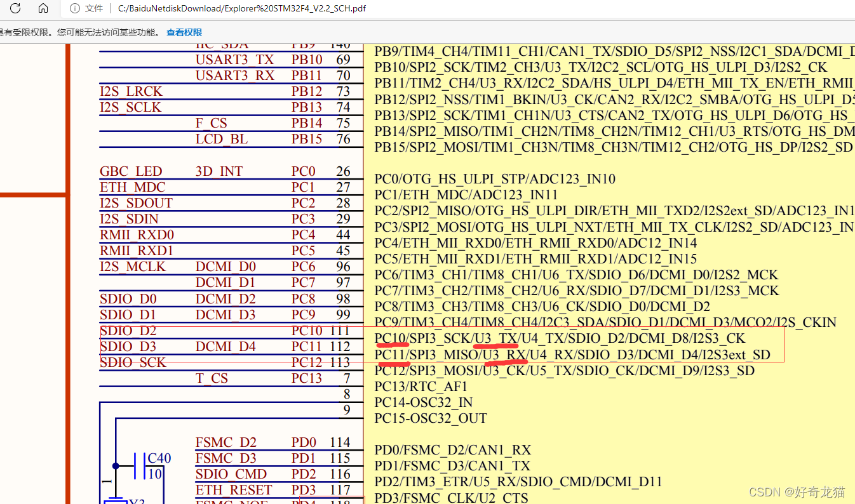Open the 查看权限 link
The image size is (855, 504).
point(184,32)
